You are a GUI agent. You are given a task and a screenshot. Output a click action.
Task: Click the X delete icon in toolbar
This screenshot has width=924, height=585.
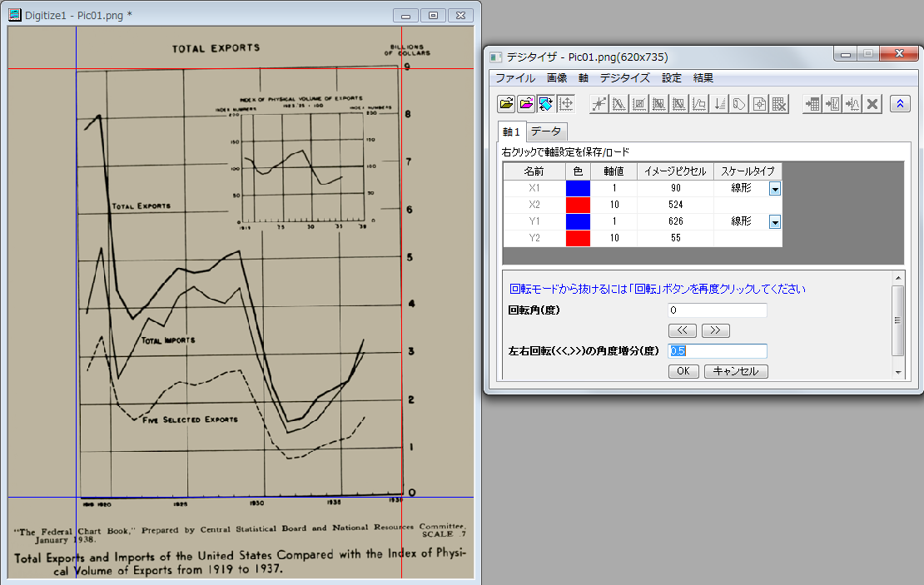872,104
